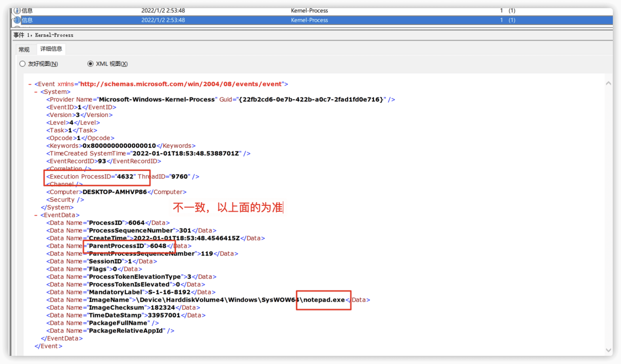Viewport: 621px width, 364px height.
Task: Collapse the System XML node
Action: [x=36, y=92]
